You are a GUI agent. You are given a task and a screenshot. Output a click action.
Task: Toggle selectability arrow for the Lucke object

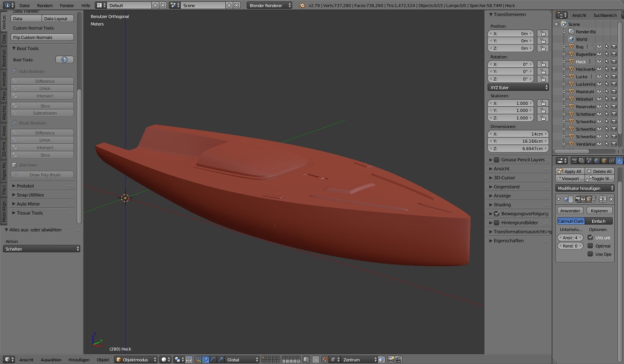[607, 77]
